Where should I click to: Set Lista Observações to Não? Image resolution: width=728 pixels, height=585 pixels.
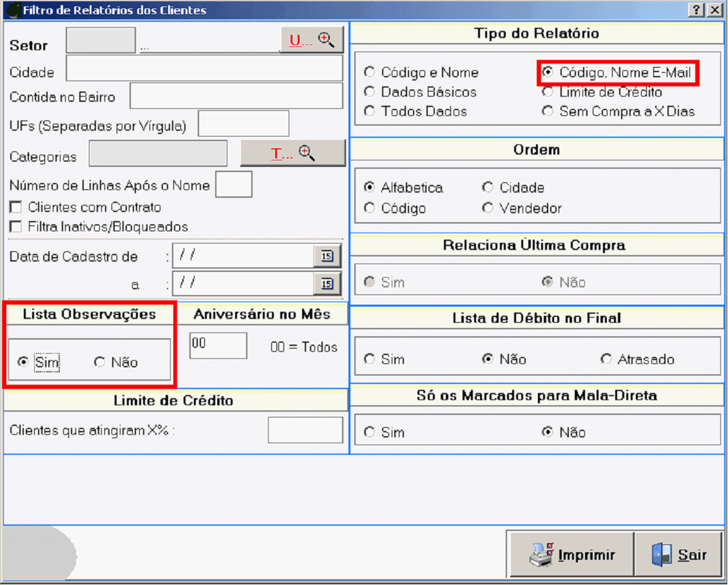tap(100, 362)
